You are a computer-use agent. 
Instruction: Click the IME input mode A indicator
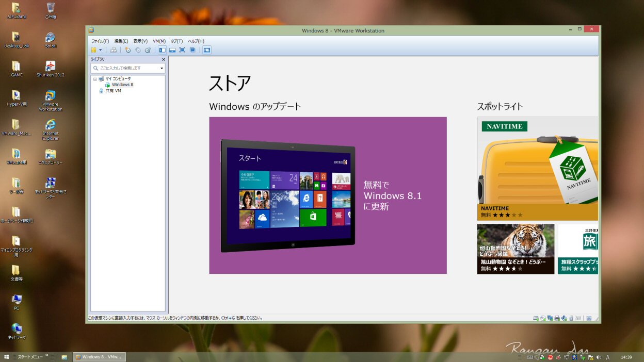608,357
